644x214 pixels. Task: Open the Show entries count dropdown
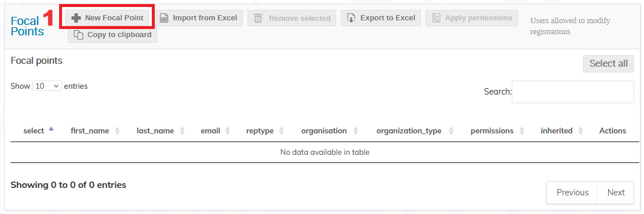pos(47,86)
